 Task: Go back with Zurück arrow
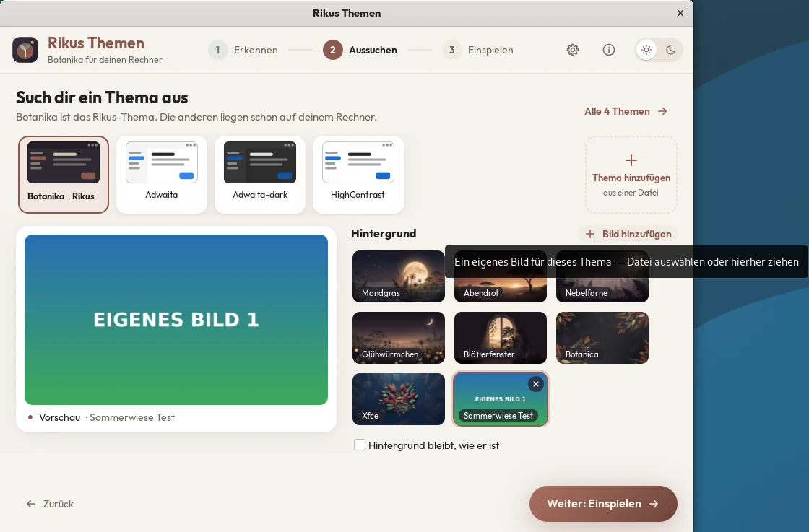coord(50,504)
